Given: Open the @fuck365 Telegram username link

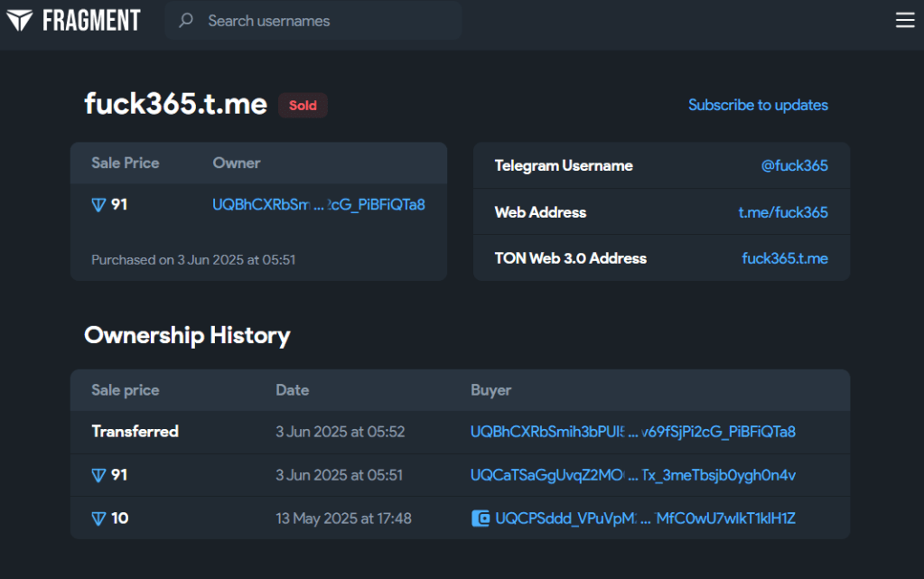Looking at the screenshot, I should click(x=794, y=165).
